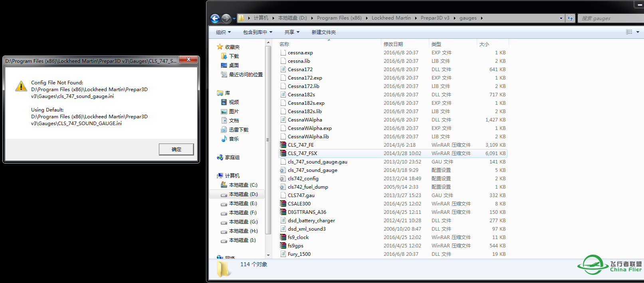Open the CLS_747_FSX WinRAR archive icon
The height and width of the screenshot is (283, 644).
(283, 153)
